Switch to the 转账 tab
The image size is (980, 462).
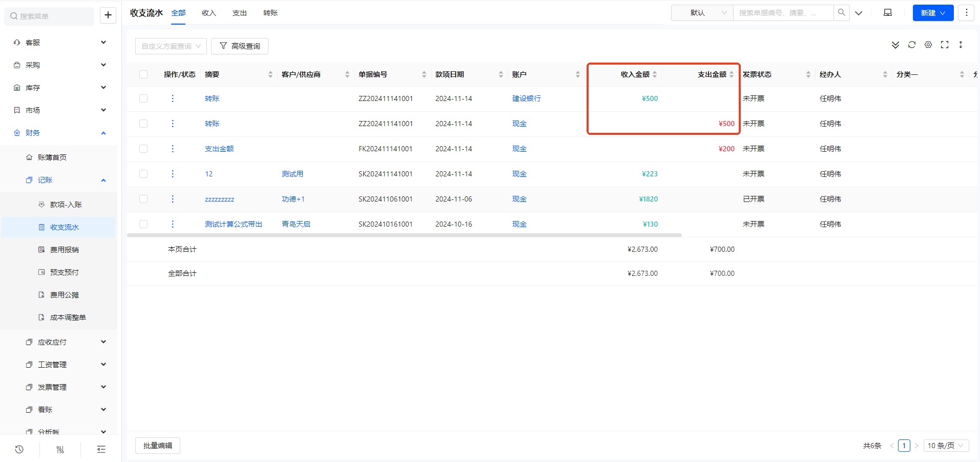pos(270,13)
